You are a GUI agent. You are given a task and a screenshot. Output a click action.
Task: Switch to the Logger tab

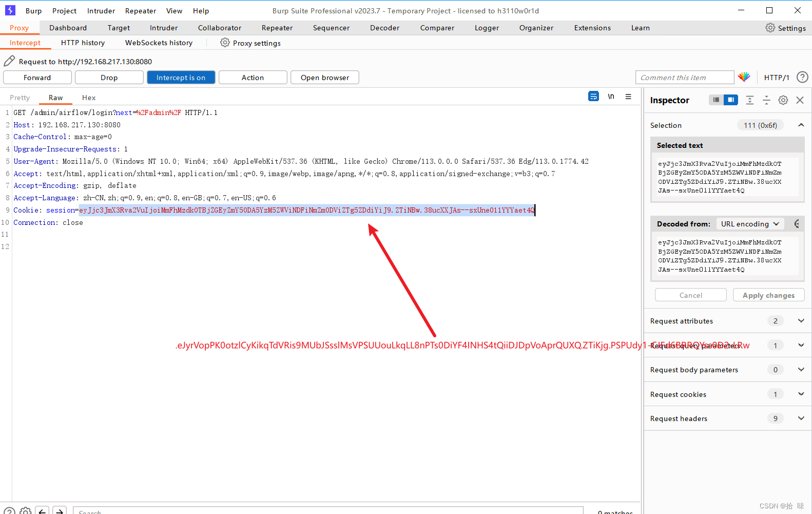487,28
